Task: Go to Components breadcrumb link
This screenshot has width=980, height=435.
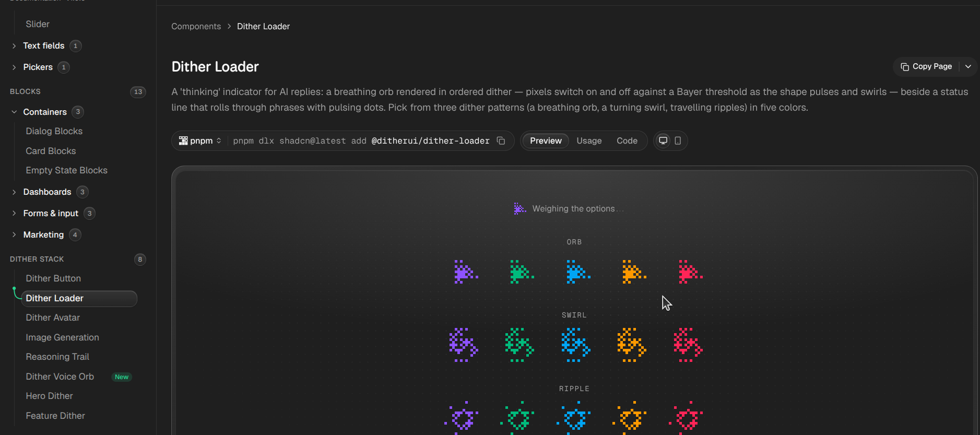Action: coord(196,26)
